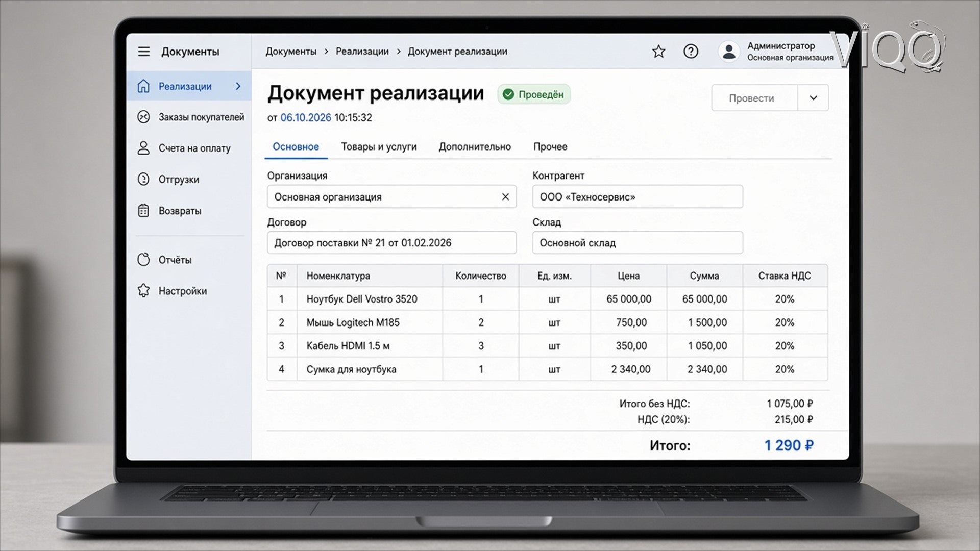Clear the Организация field with X icon
Screen dimensions: 980x551
(505, 197)
